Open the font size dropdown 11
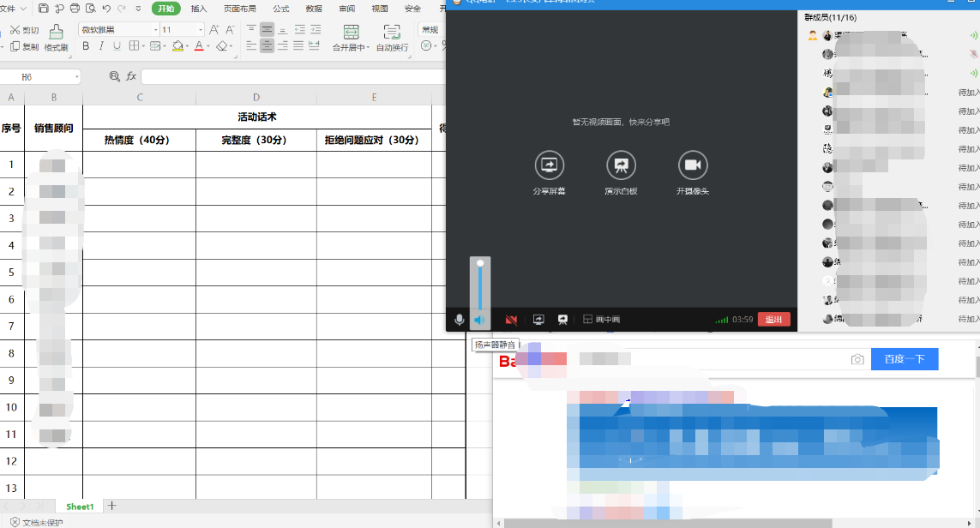The image size is (980, 528). (200, 29)
